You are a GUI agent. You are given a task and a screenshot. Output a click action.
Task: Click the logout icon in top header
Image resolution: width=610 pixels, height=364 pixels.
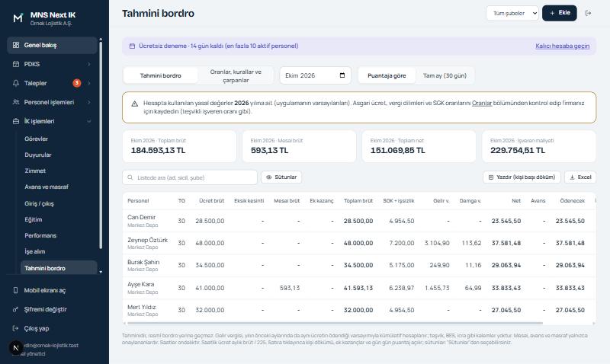tap(588, 13)
